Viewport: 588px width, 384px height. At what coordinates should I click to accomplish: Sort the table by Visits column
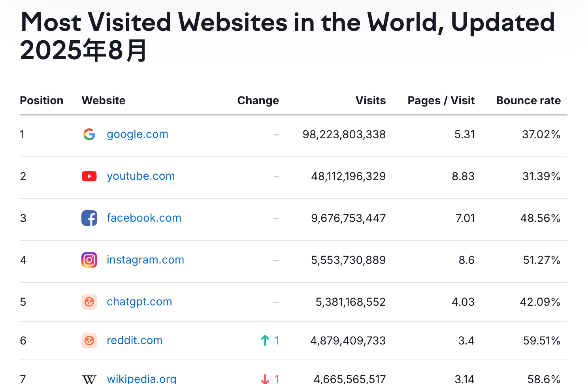371,100
